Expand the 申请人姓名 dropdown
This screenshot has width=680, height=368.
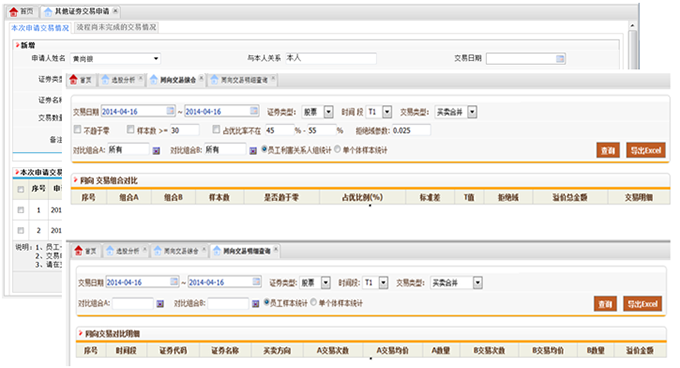click(156, 59)
